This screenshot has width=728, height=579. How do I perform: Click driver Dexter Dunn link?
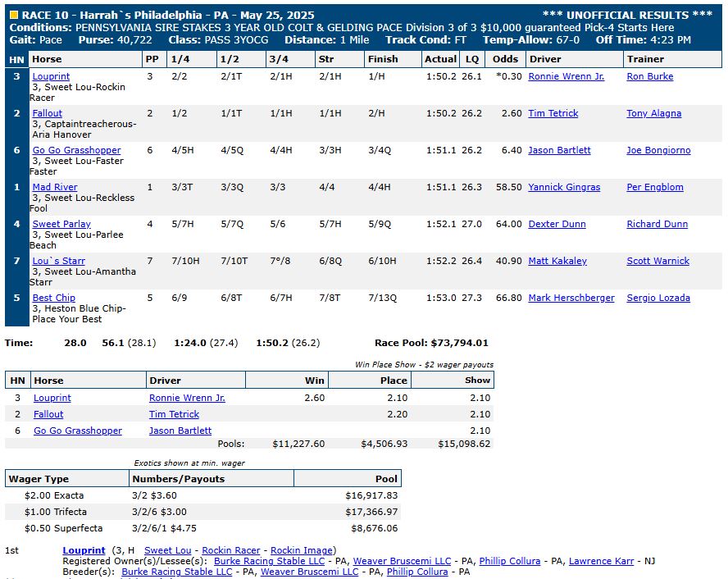point(556,224)
